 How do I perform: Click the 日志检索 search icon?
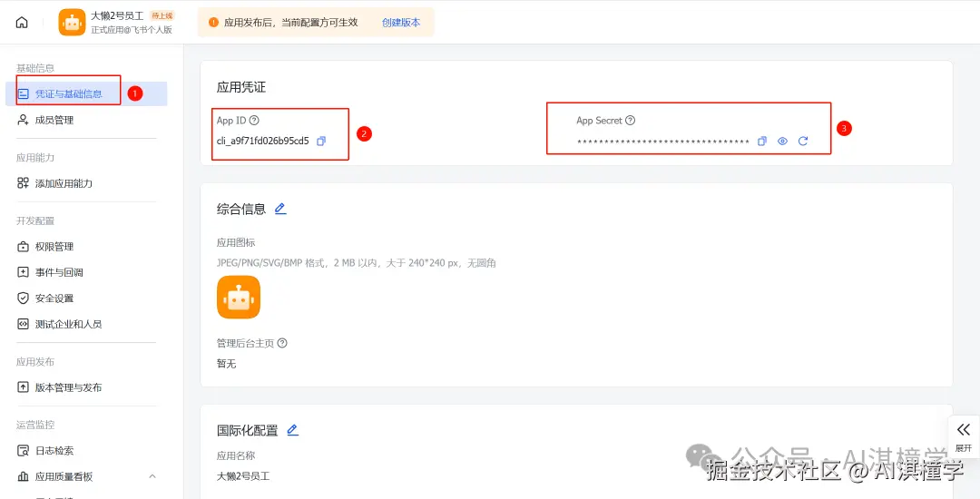point(23,450)
